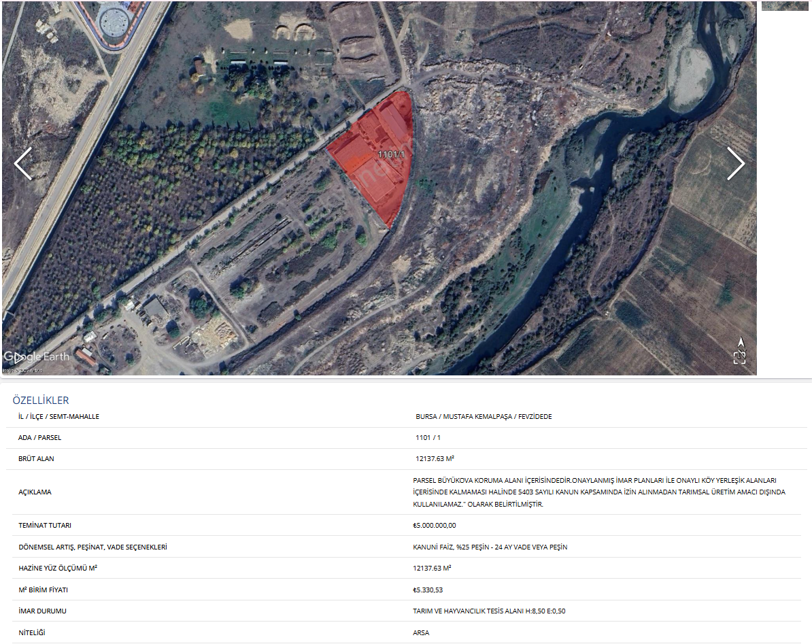The width and height of the screenshot is (812, 644).
Task: Click the ARSA property type value
Action: pos(421,633)
